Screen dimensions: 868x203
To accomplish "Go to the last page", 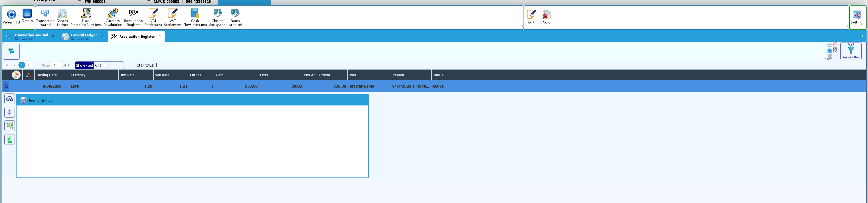I will pyautogui.click(x=36, y=65).
